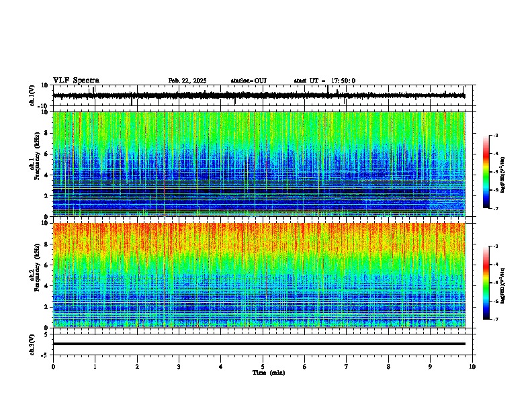Click the "VLF Spectra" plot title
The image size is (532, 411).
(x=76, y=81)
